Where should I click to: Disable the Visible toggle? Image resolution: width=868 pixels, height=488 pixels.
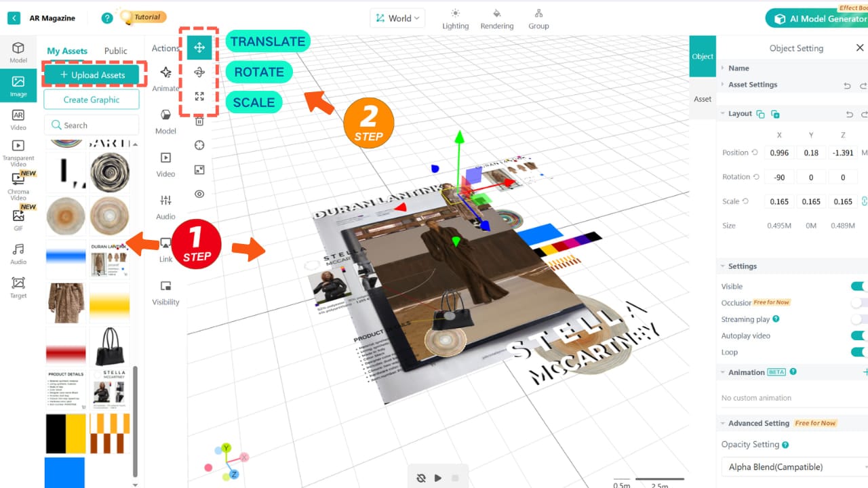pyautogui.click(x=859, y=286)
